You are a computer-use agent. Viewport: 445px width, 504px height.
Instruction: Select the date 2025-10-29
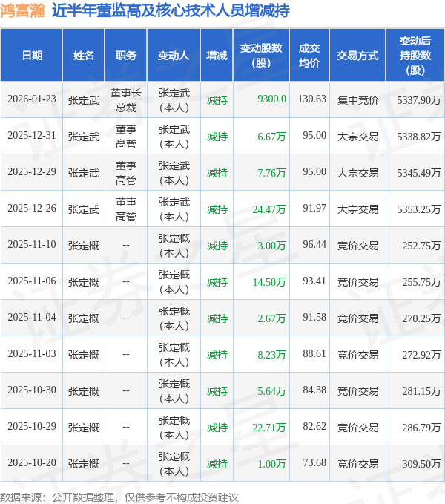[x=32, y=426]
